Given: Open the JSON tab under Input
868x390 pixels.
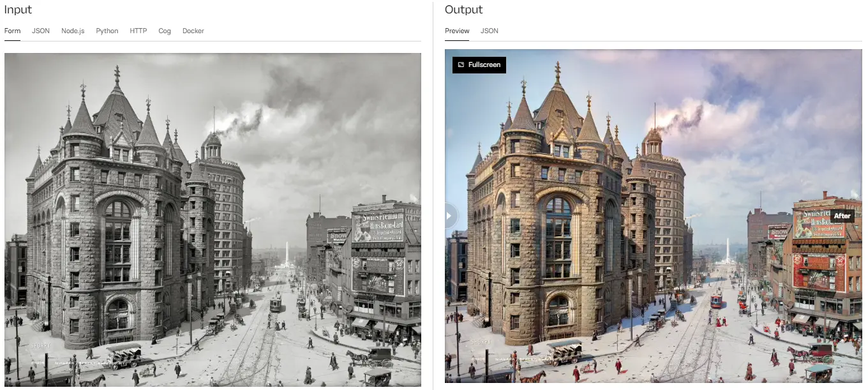Looking at the screenshot, I should [x=41, y=31].
